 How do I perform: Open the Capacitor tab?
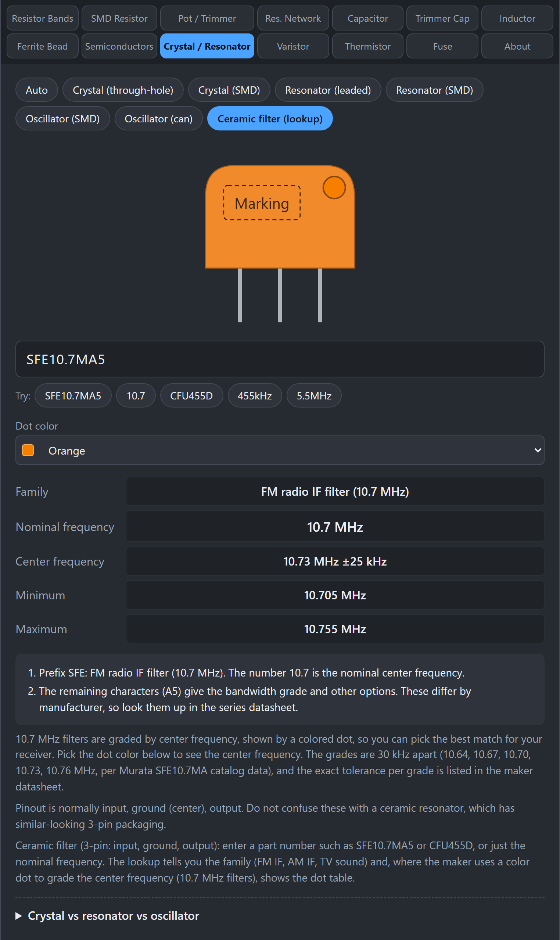click(x=367, y=18)
